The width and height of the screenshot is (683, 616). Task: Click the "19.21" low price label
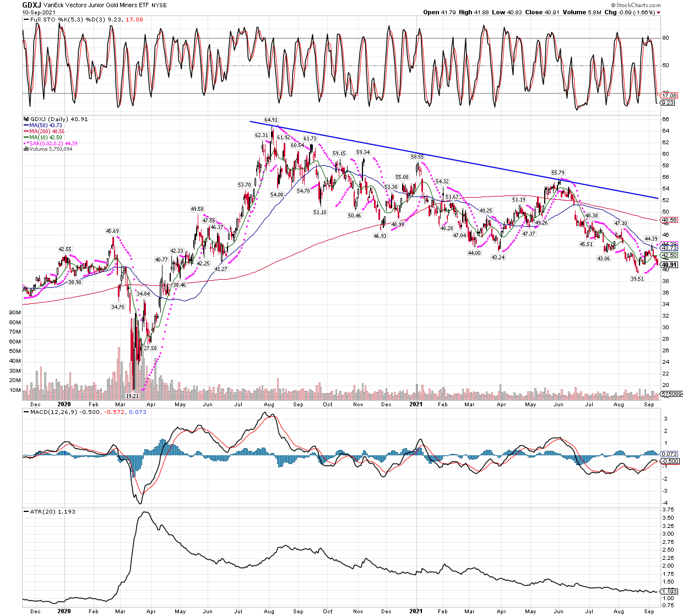point(133,395)
